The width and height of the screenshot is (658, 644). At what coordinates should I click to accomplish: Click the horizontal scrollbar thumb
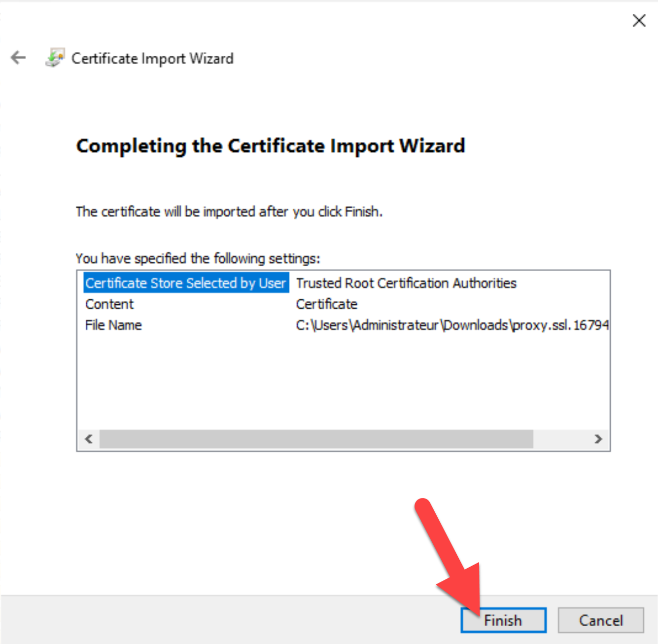pyautogui.click(x=315, y=439)
